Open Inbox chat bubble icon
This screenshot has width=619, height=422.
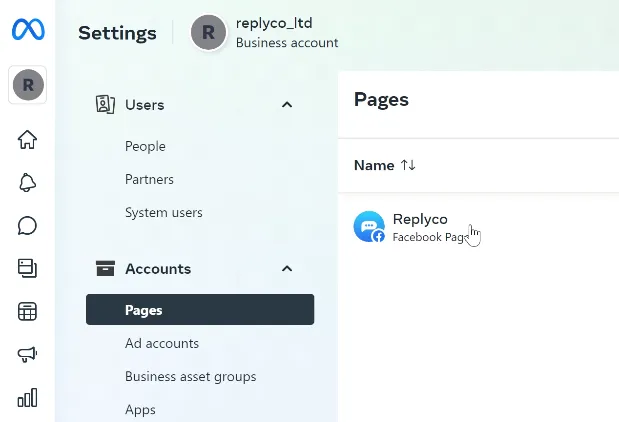(27, 226)
